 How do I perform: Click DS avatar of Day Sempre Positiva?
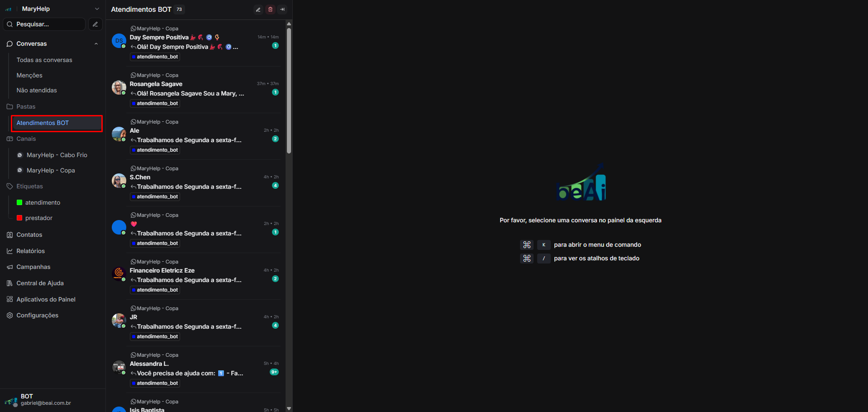[119, 41]
